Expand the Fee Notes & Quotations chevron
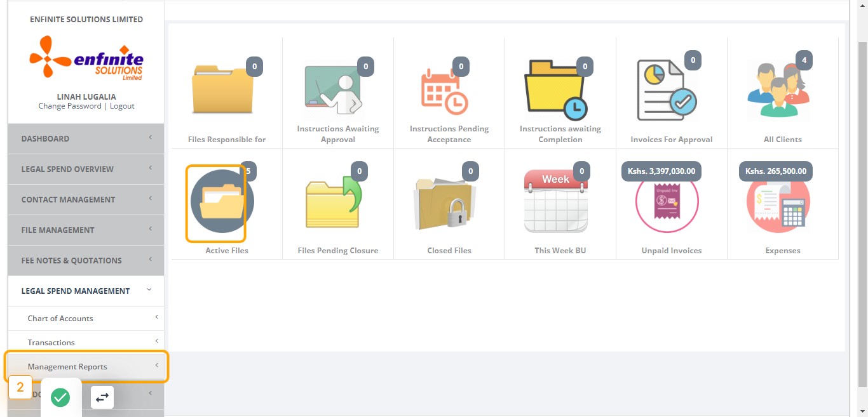The image size is (868, 417). coord(150,260)
